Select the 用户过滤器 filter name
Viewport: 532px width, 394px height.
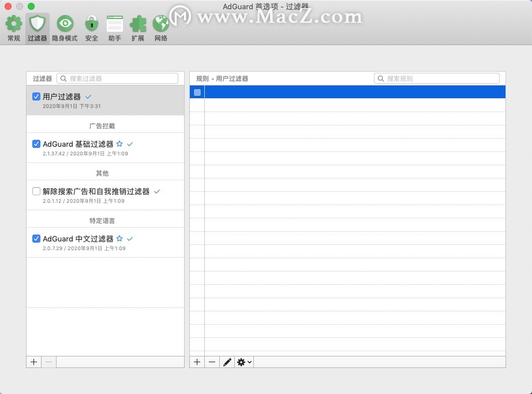pyautogui.click(x=62, y=96)
